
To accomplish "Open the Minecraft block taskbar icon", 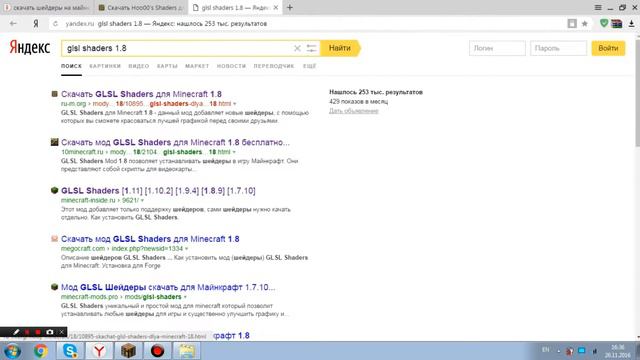I will pyautogui.click(x=128, y=351).
